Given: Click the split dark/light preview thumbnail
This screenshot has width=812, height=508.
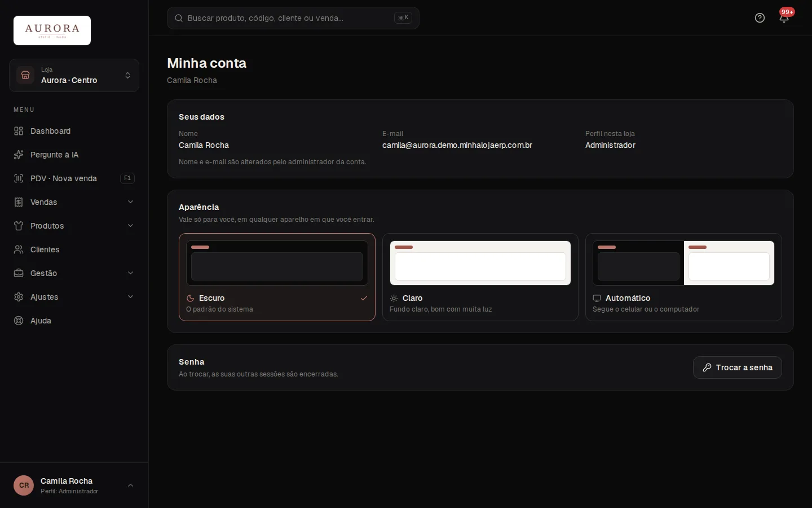Looking at the screenshot, I should point(683,263).
